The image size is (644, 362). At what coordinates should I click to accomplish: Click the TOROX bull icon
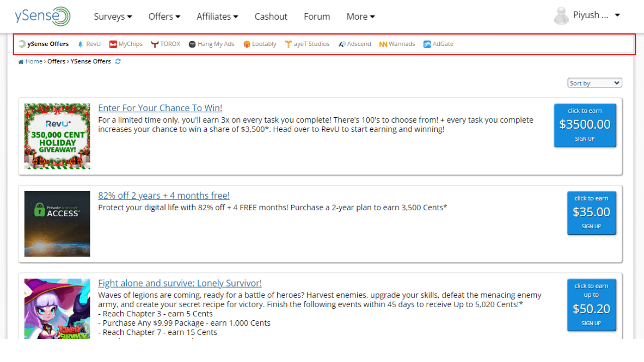pos(155,44)
